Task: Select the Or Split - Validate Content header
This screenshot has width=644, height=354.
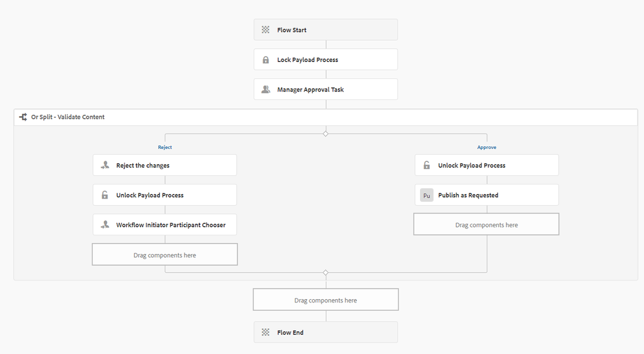Action: click(x=68, y=117)
